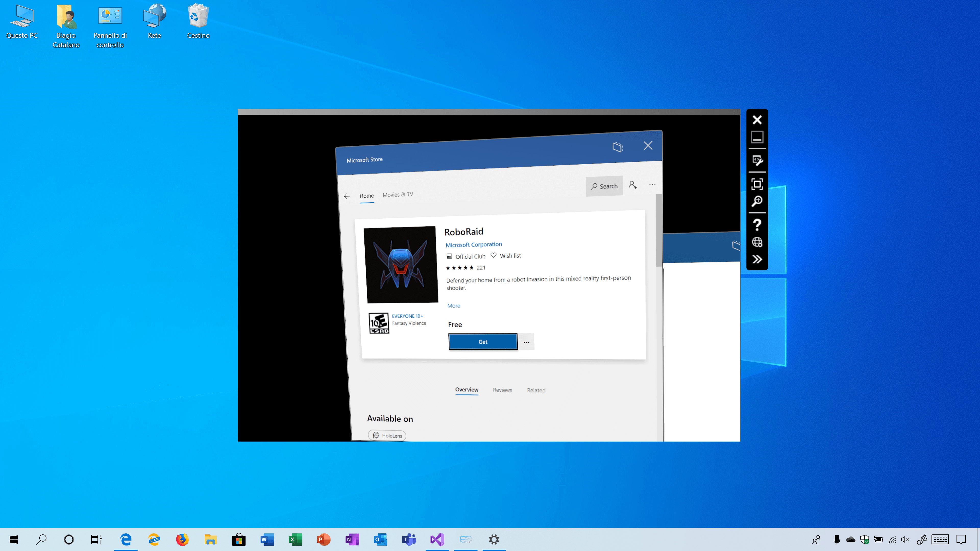Click microphone icon in system tray
The image size is (980, 551).
[x=837, y=539]
